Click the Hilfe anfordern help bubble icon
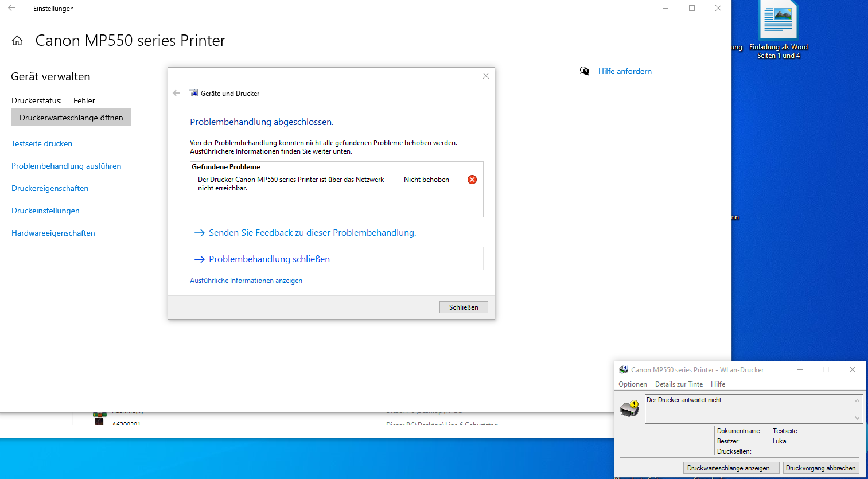Viewport: 868px width, 479px height. pyautogui.click(x=584, y=71)
